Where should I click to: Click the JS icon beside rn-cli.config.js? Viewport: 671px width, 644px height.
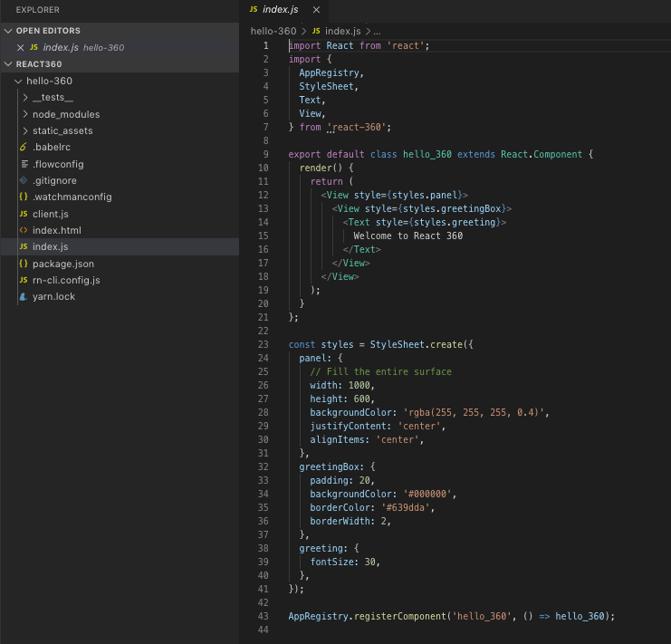coord(24,280)
